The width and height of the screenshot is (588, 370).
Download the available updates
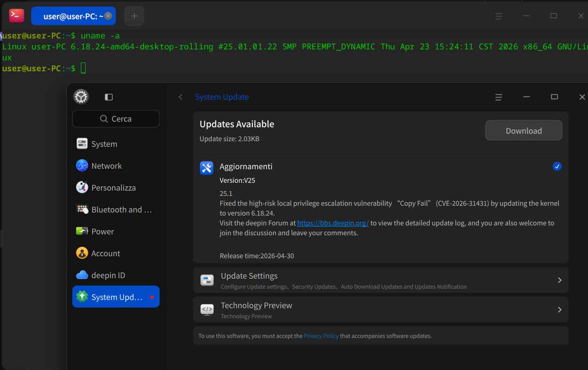(524, 130)
